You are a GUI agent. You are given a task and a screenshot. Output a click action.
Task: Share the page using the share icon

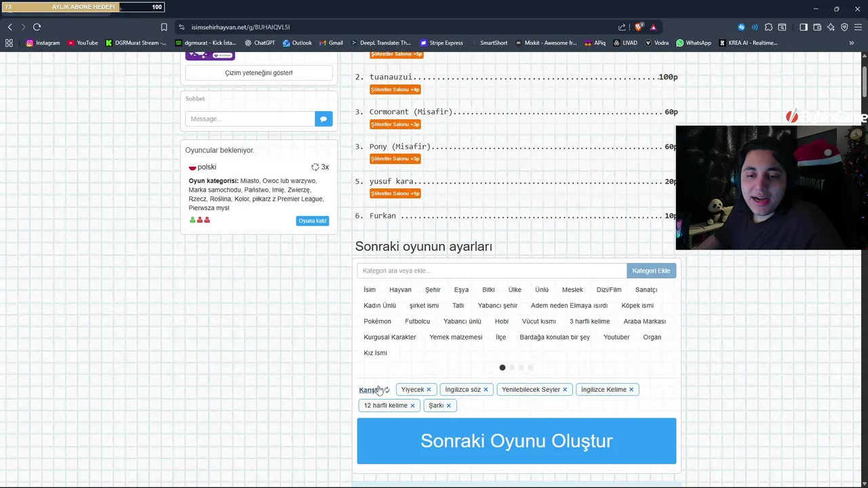tap(622, 27)
